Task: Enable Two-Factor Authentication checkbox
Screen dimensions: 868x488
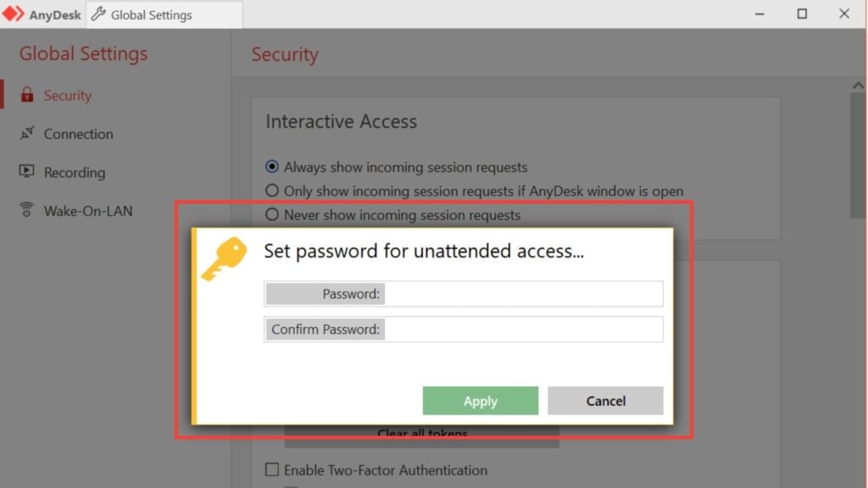Action: pyautogui.click(x=272, y=469)
